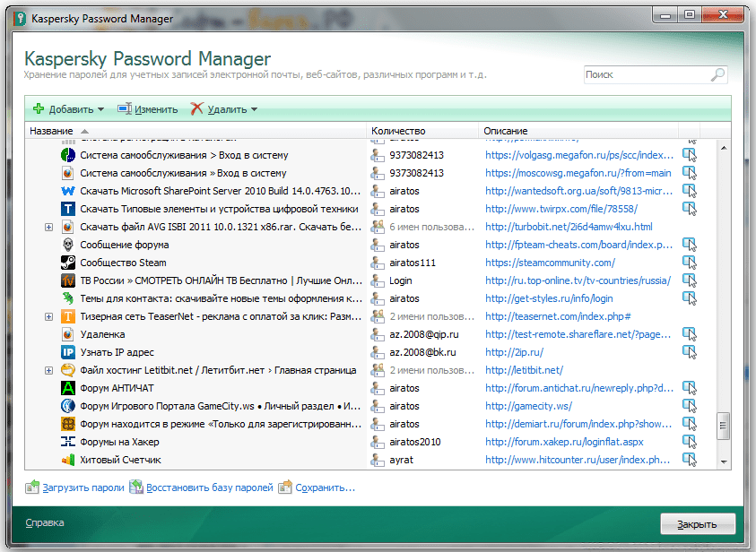
Task: Select the orange T icon of the TeaserNet row
Action: (x=68, y=316)
